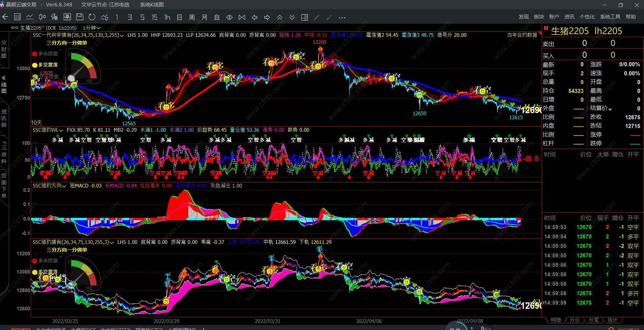Click the back arrow in the toolbar
644x330 pixels.
5,17
